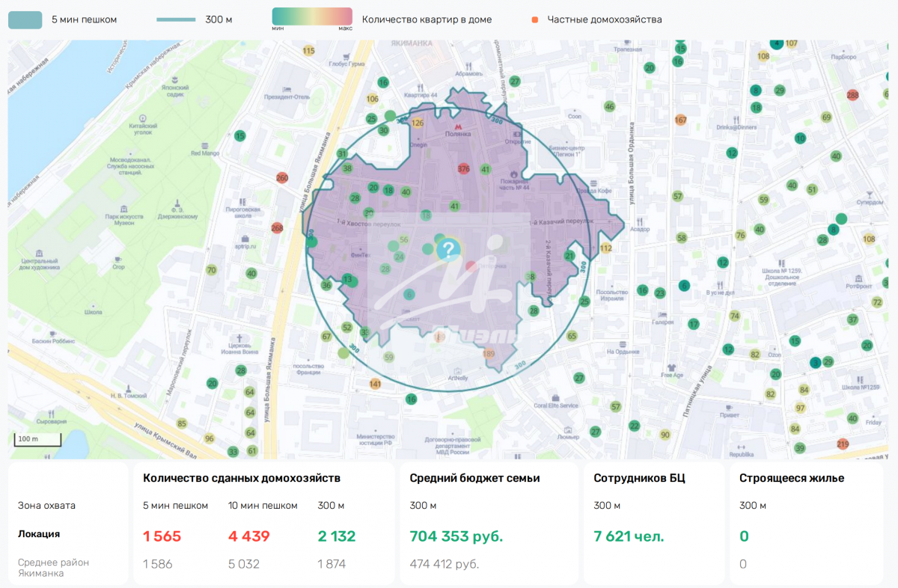Click the '5 мин пешком' legend swatch
The height and width of the screenshot is (588, 898).
click(25, 19)
